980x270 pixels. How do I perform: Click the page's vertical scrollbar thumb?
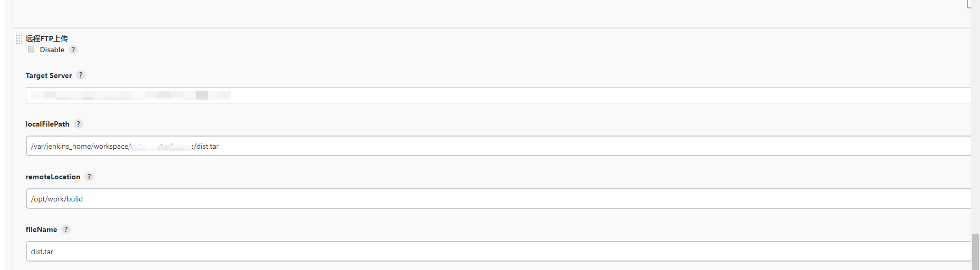tap(975, 252)
